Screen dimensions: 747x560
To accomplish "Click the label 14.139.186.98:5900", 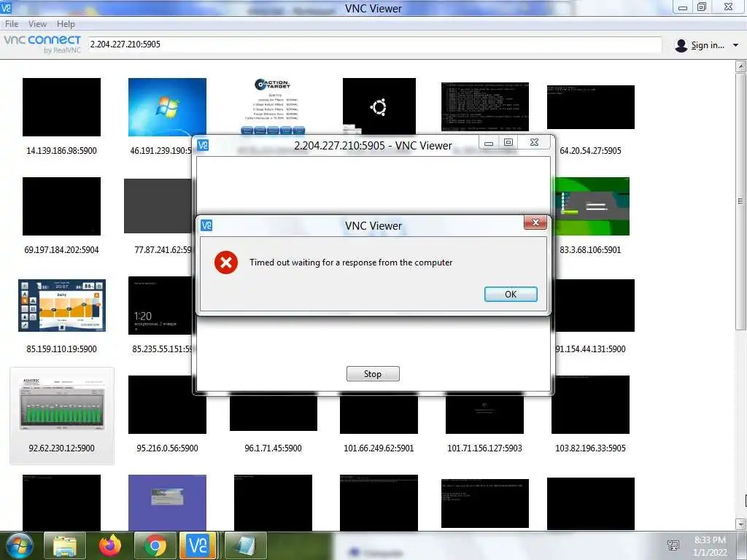I will click(x=61, y=151).
